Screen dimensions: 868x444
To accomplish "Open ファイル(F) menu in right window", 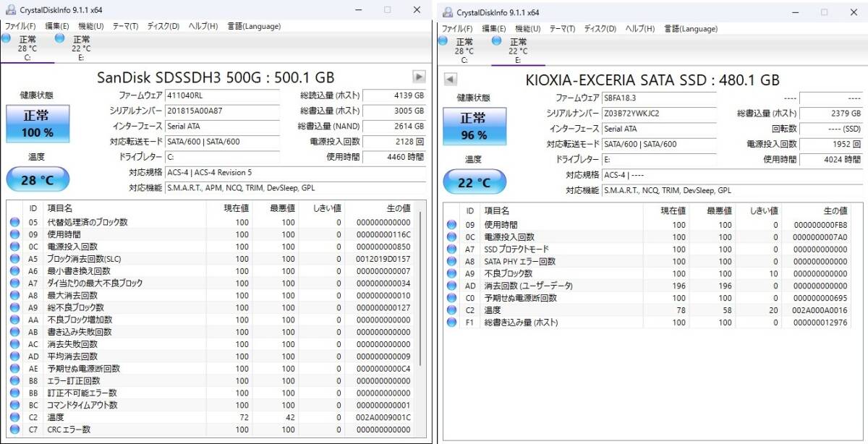I will [457, 29].
